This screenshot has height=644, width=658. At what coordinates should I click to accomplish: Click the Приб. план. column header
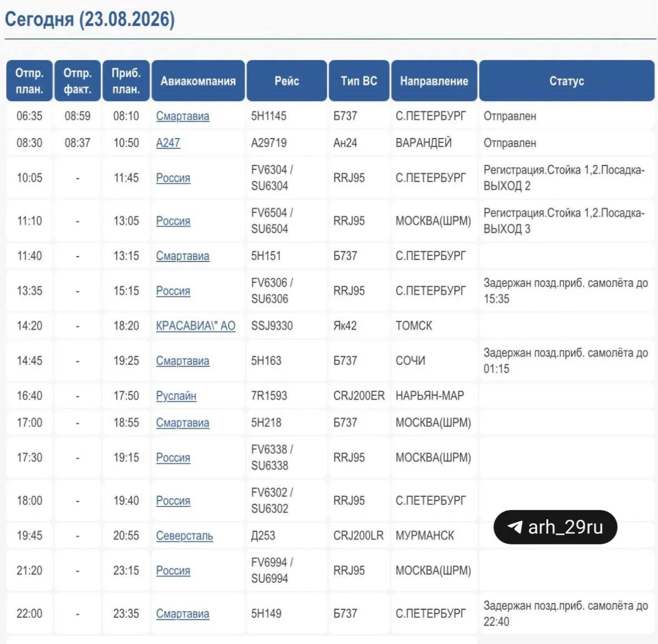tap(126, 81)
